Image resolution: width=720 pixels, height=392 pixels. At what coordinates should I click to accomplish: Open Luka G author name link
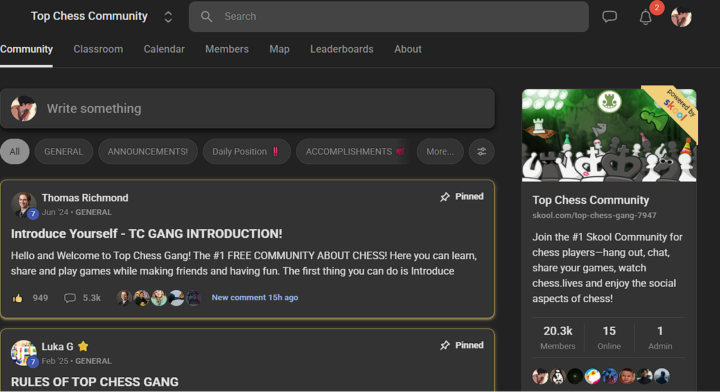pos(57,347)
